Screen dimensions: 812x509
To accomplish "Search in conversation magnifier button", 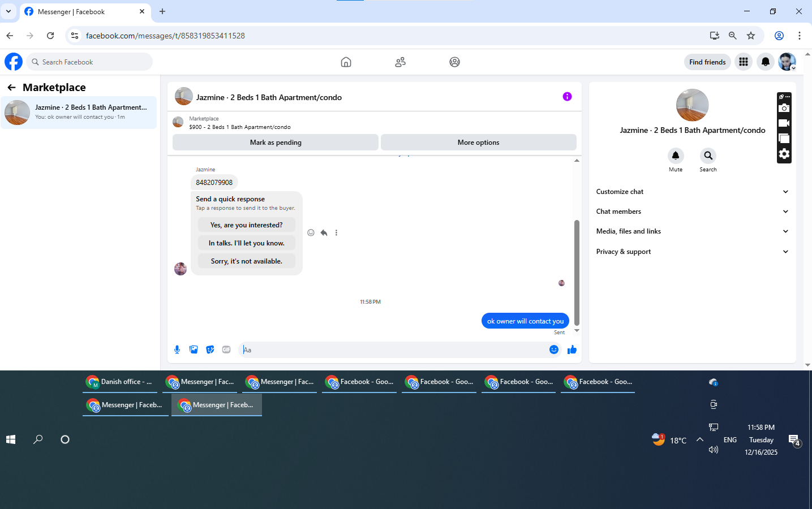I will [708, 156].
